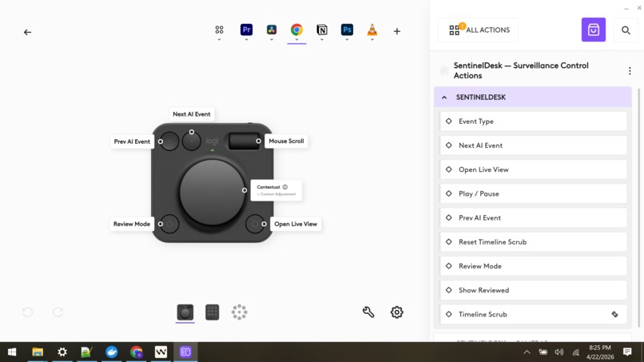Redo the last change
Viewport: 644px width, 362px height.
point(58,312)
